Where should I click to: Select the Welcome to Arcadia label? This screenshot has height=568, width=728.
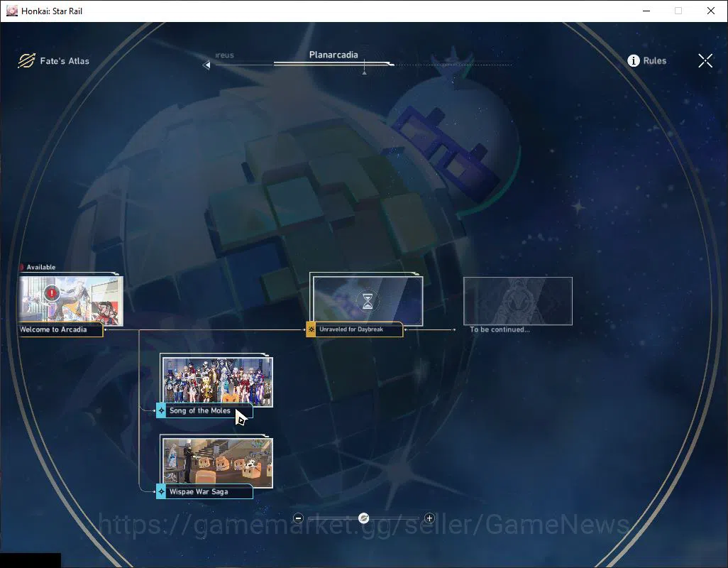click(60, 329)
